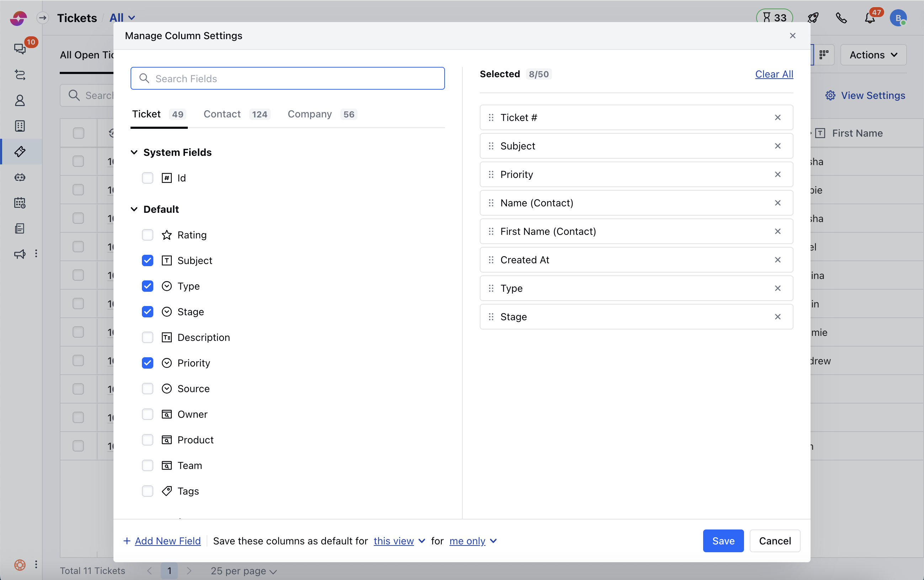Uncheck the Priority field checkbox
Screen dimensions: 924x580
[x=148, y=363]
